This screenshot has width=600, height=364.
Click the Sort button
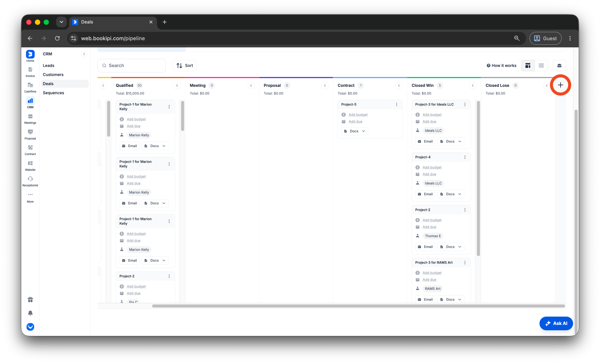(185, 66)
